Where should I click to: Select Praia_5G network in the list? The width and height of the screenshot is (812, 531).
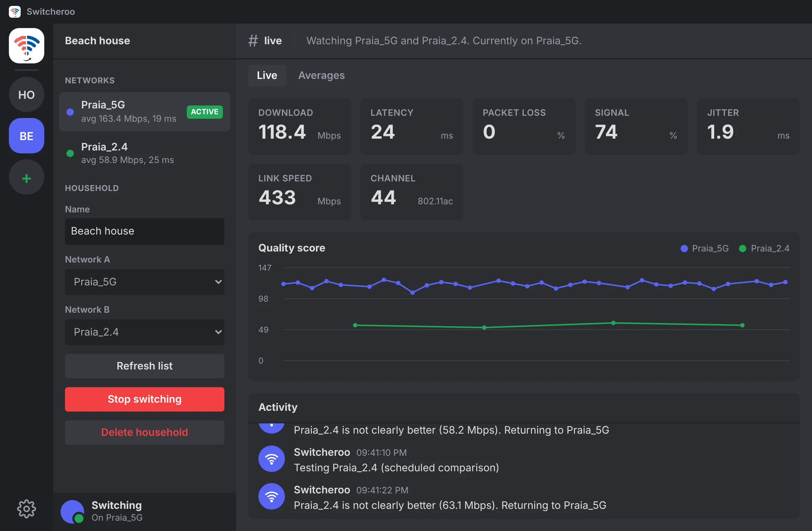145,112
